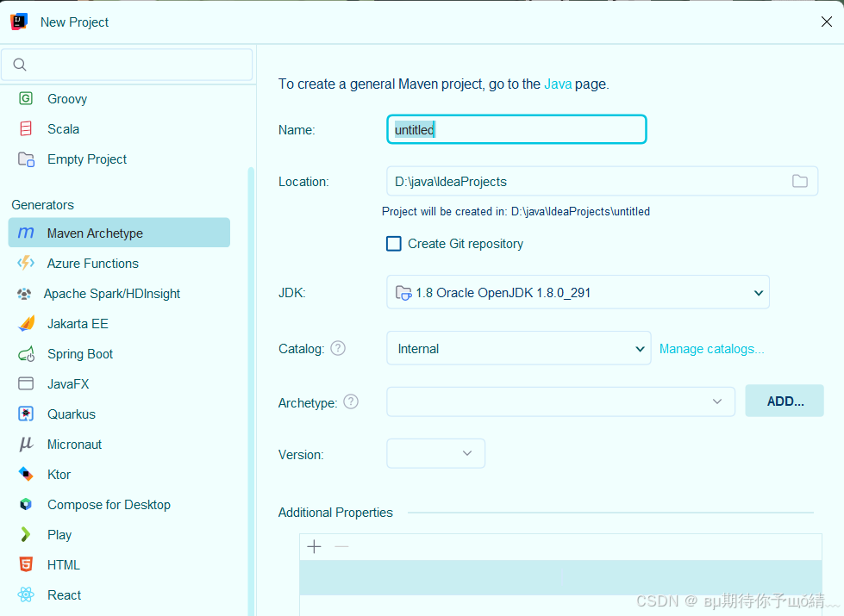Open Manage catalogs link
The image size is (844, 616).
coord(711,349)
